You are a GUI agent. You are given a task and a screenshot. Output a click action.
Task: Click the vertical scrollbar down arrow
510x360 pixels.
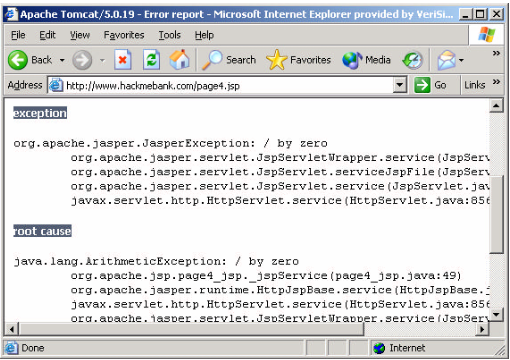pos(496,314)
